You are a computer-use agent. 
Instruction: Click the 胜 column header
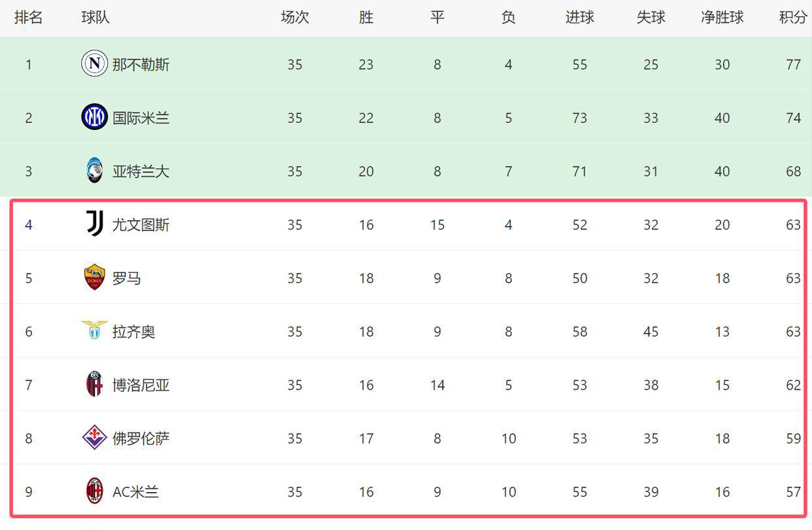tap(366, 18)
